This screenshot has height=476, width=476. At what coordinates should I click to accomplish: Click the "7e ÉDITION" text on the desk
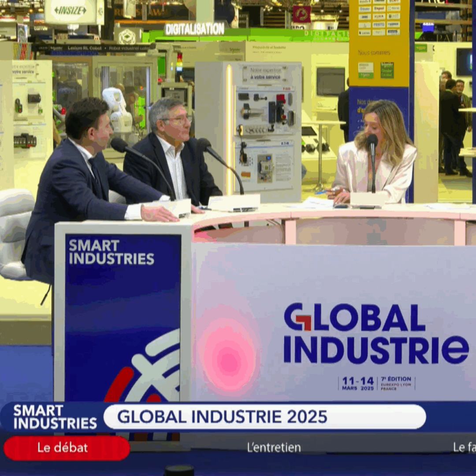pyautogui.click(x=396, y=379)
